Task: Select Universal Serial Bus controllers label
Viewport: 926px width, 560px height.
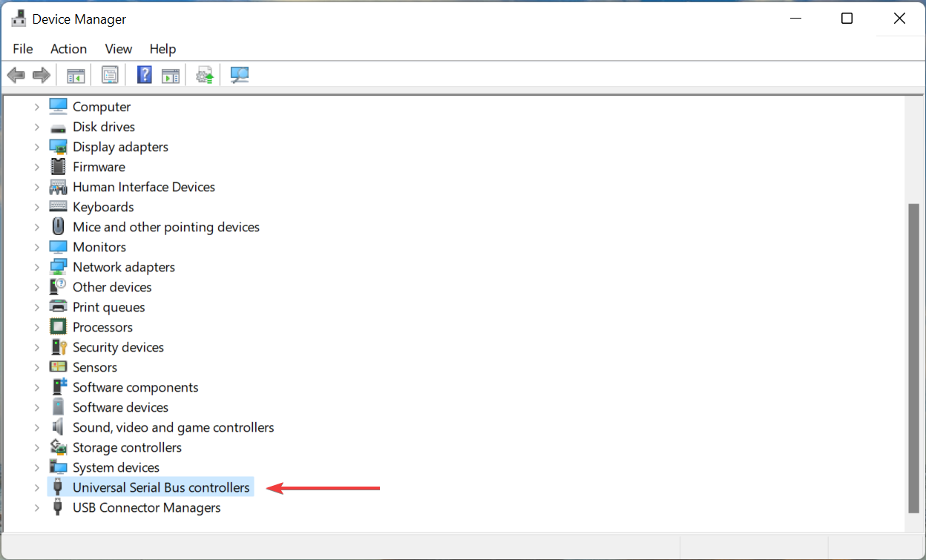Action: coord(161,487)
